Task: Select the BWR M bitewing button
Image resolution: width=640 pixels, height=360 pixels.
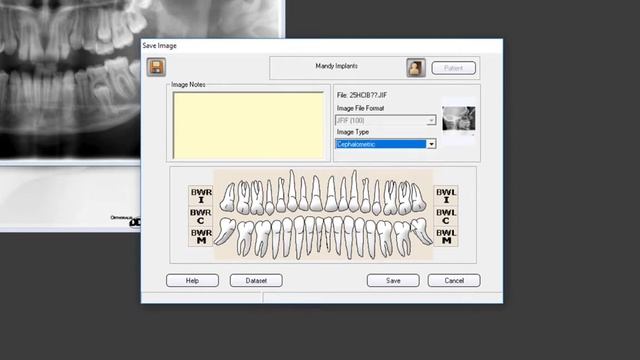Action: (x=201, y=237)
